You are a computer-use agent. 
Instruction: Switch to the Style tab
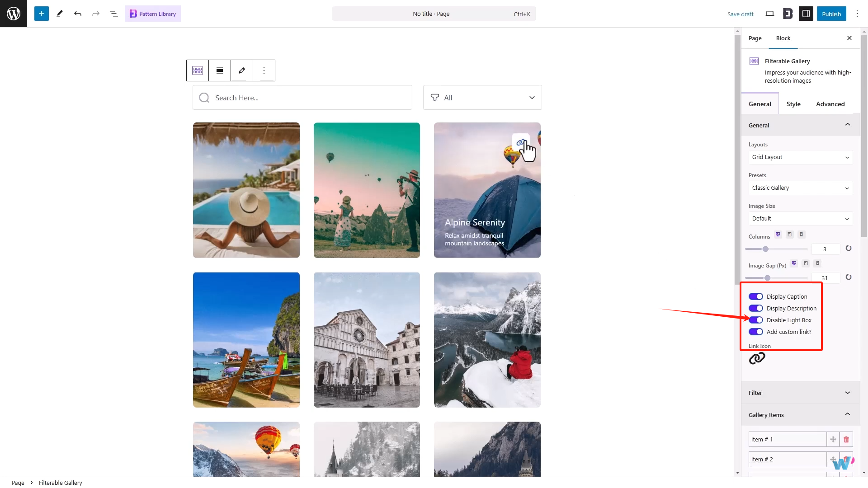tap(793, 103)
